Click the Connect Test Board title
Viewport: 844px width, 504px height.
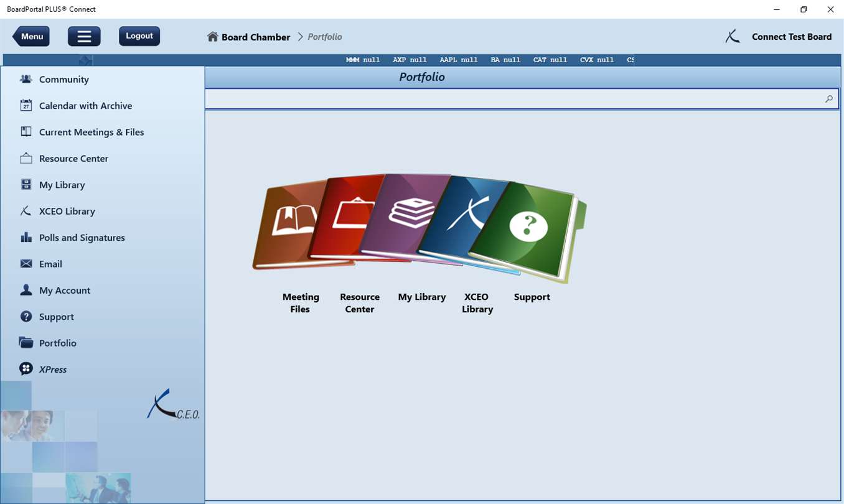(x=792, y=37)
